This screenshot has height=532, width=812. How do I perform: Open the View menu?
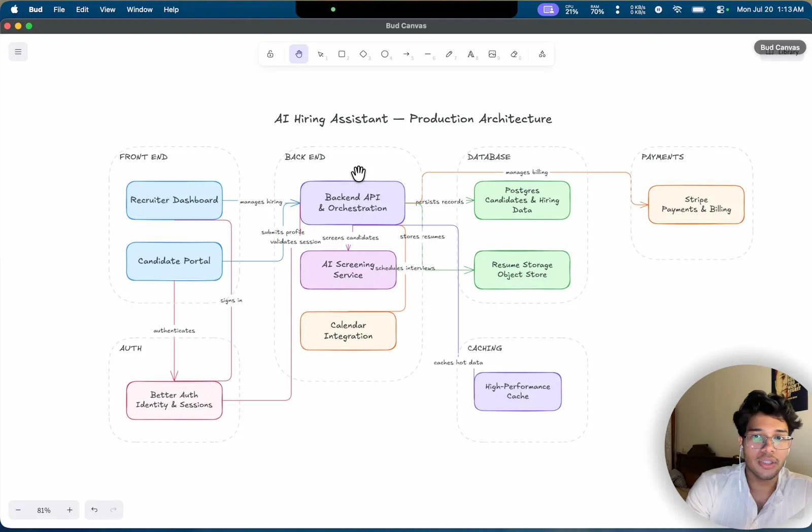point(107,10)
